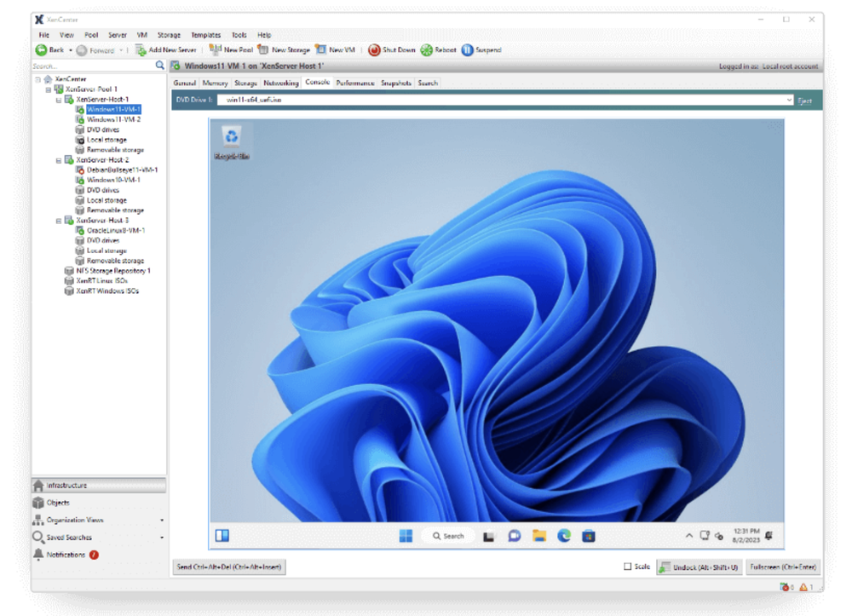
Task: Click the sidebar Search input field
Action: [93, 66]
